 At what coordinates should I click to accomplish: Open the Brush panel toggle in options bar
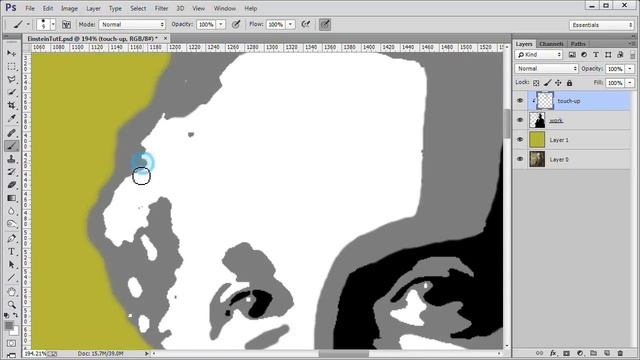pos(66,24)
